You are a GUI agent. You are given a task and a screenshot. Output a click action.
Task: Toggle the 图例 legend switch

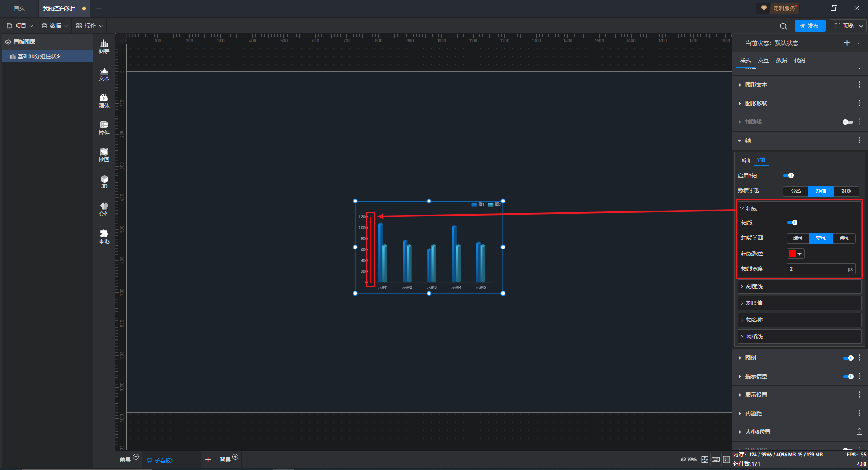click(848, 358)
